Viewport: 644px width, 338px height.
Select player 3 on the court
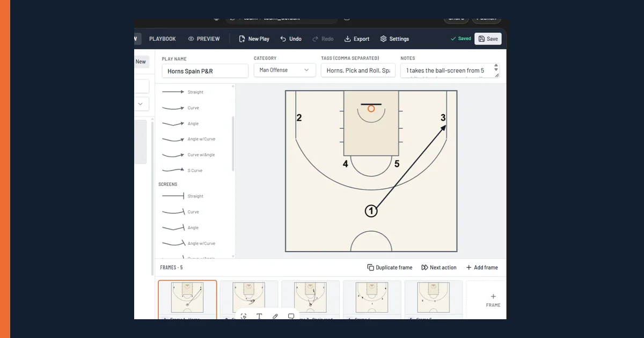[x=443, y=118]
